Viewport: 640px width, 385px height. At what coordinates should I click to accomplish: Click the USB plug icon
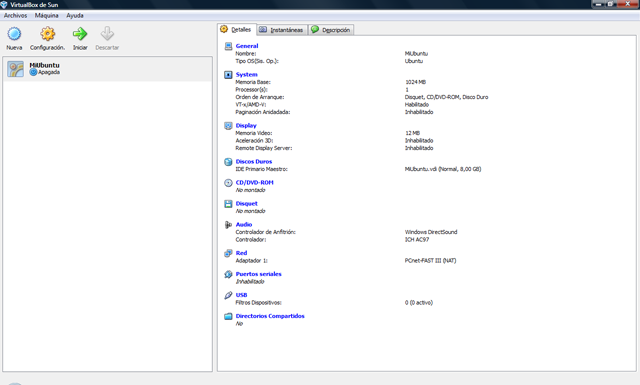(228, 295)
